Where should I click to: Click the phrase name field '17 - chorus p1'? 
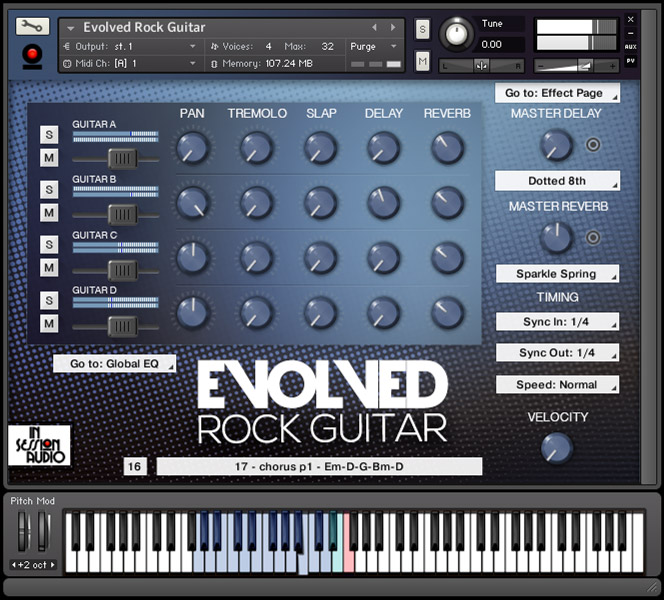[319, 466]
